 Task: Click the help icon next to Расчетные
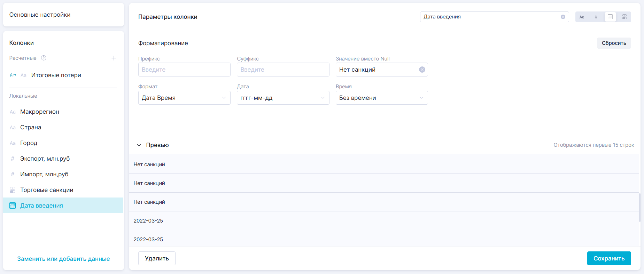[x=44, y=58]
